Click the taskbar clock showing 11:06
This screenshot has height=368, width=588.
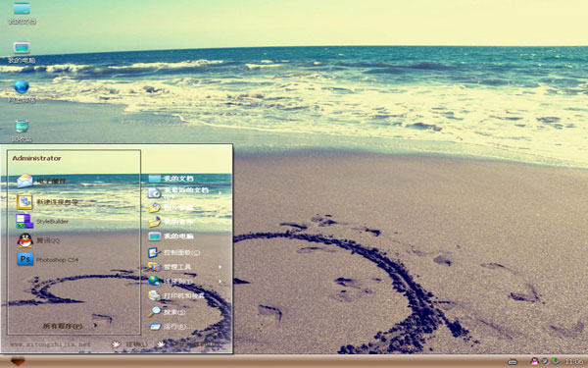tap(573, 361)
